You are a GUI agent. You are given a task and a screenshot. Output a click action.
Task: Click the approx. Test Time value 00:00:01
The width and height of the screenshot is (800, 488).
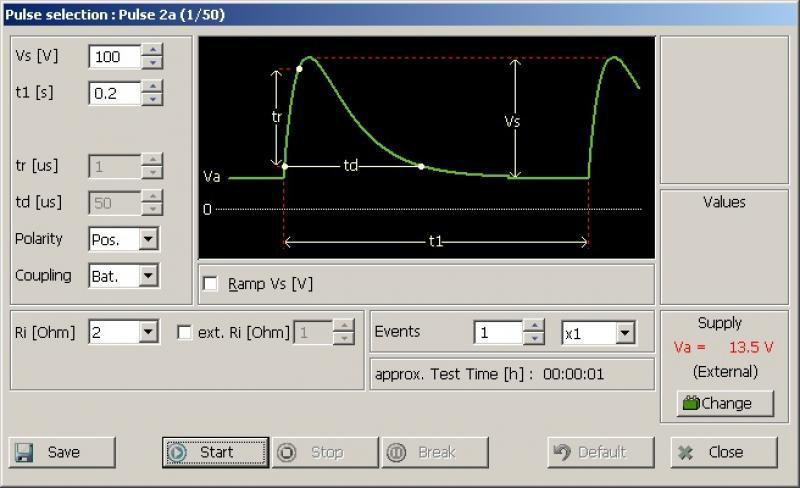(x=573, y=375)
